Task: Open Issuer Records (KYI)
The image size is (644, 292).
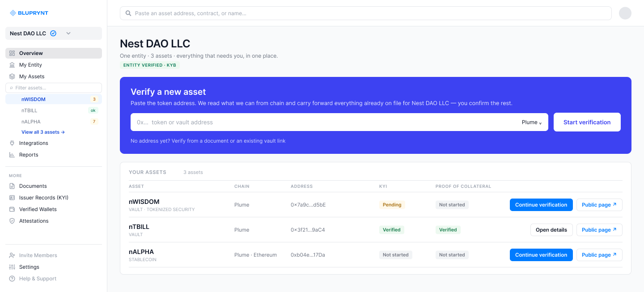Action: pyautogui.click(x=54, y=198)
